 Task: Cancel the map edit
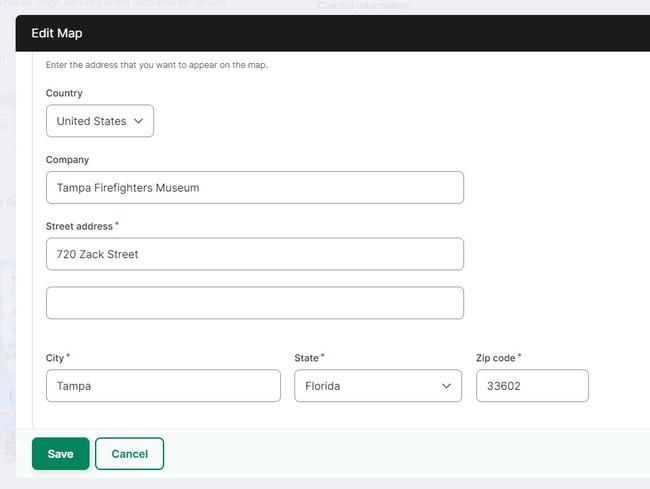point(129,454)
